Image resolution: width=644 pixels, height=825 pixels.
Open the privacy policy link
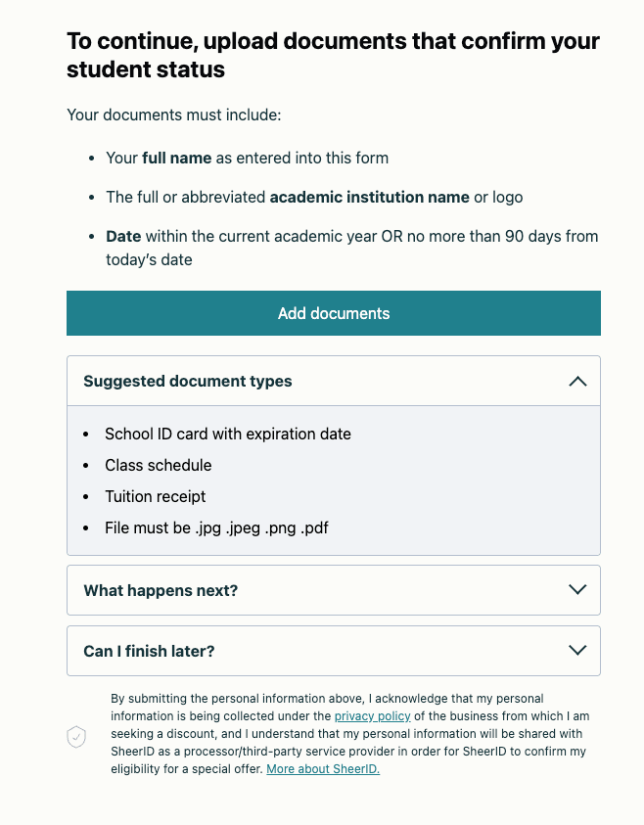click(373, 716)
